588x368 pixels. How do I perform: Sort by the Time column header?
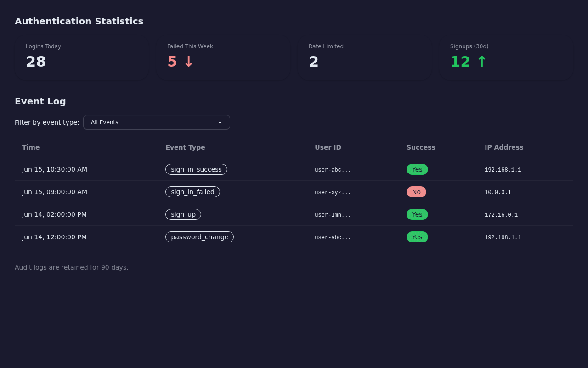coord(31,147)
